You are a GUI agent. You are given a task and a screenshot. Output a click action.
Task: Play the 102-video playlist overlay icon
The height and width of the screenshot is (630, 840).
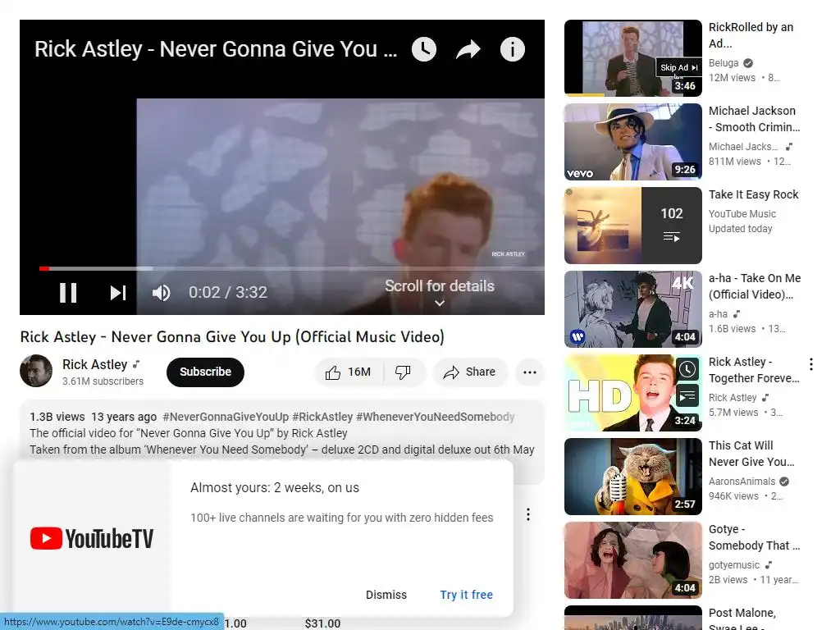(671, 237)
